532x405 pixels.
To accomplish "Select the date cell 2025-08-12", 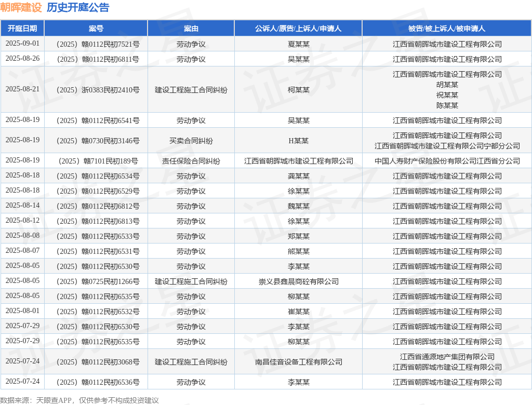I will pos(22,221).
